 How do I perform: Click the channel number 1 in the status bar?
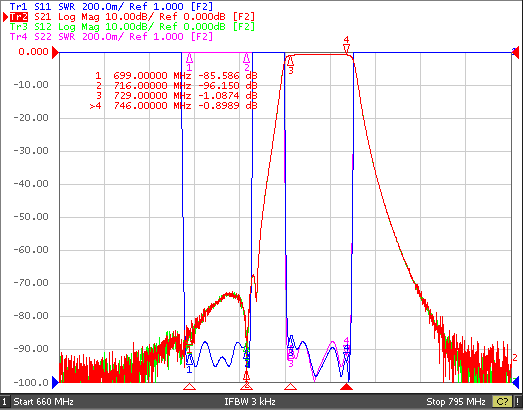tap(4, 401)
